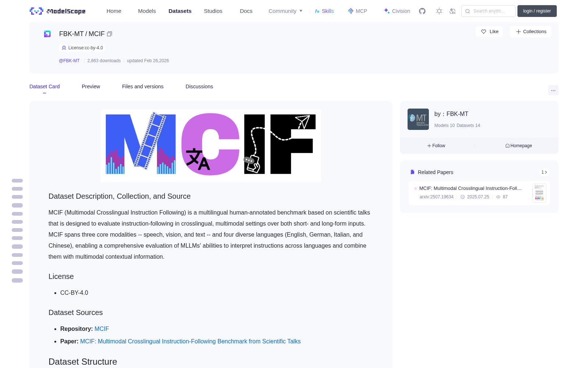Focus the Search anything input field
The height and width of the screenshot is (368, 588).
click(488, 11)
